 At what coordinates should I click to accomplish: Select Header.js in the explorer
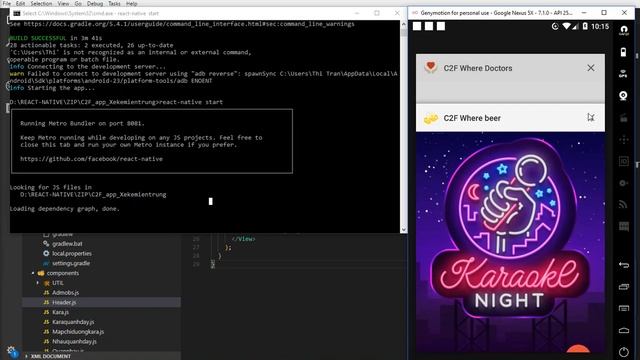64,302
